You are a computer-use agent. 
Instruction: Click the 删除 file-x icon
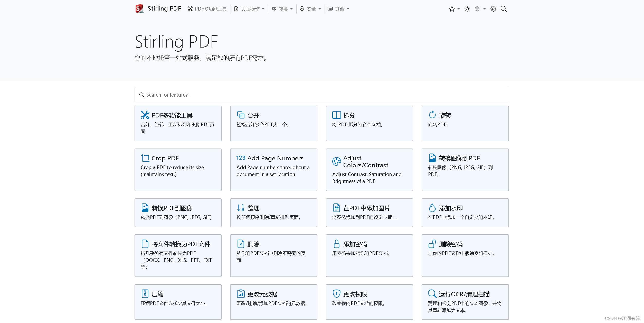point(241,244)
